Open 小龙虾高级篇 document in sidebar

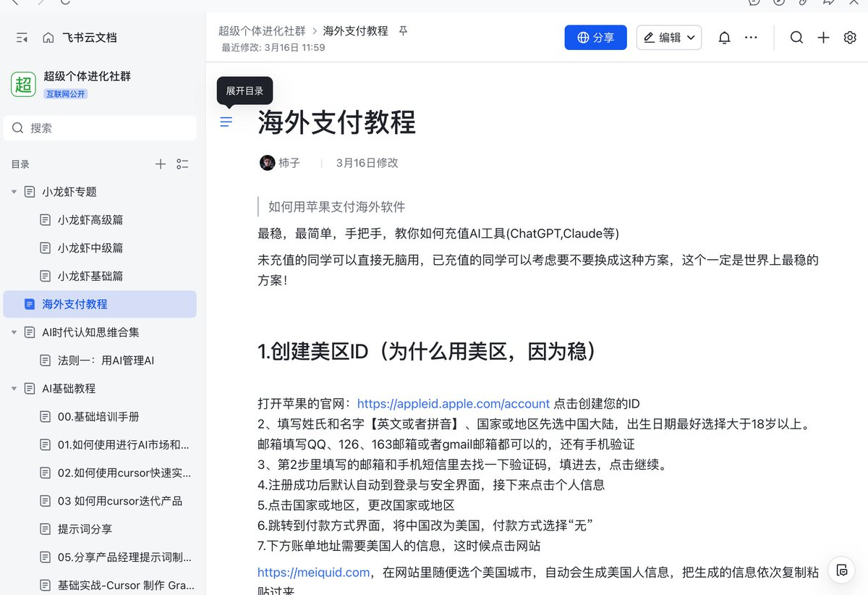coord(90,220)
